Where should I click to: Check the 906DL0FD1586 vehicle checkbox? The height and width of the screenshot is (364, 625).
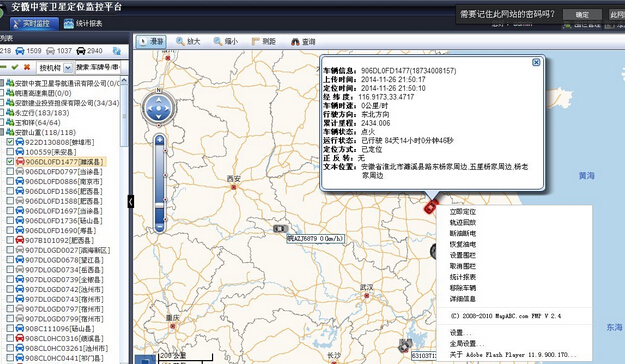tap(10, 191)
